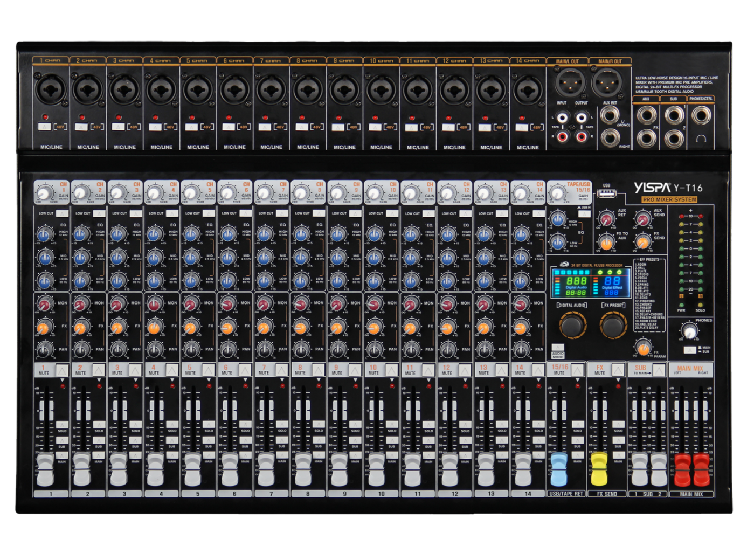
Task: Click the AUX RET RIGHT jack
Action: (610, 137)
